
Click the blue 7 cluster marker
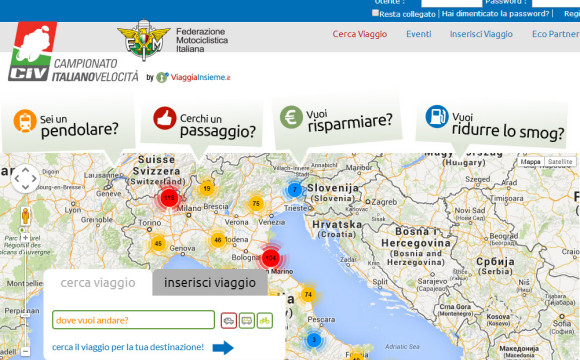pos(294,190)
